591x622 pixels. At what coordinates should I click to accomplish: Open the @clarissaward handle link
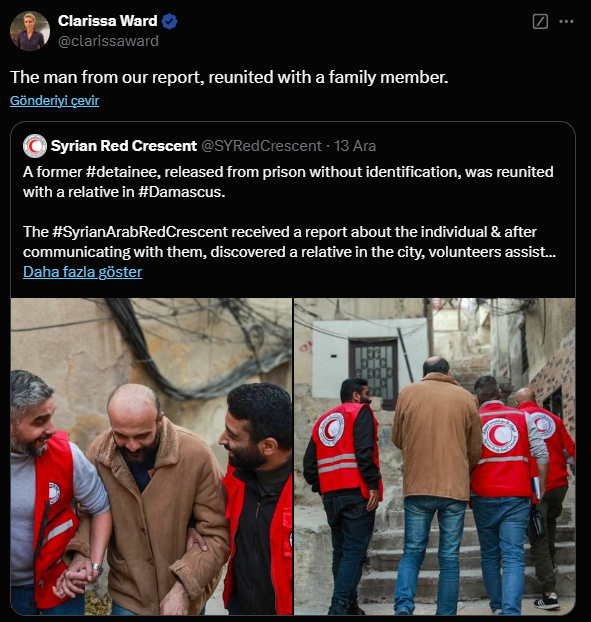[x=108, y=41]
